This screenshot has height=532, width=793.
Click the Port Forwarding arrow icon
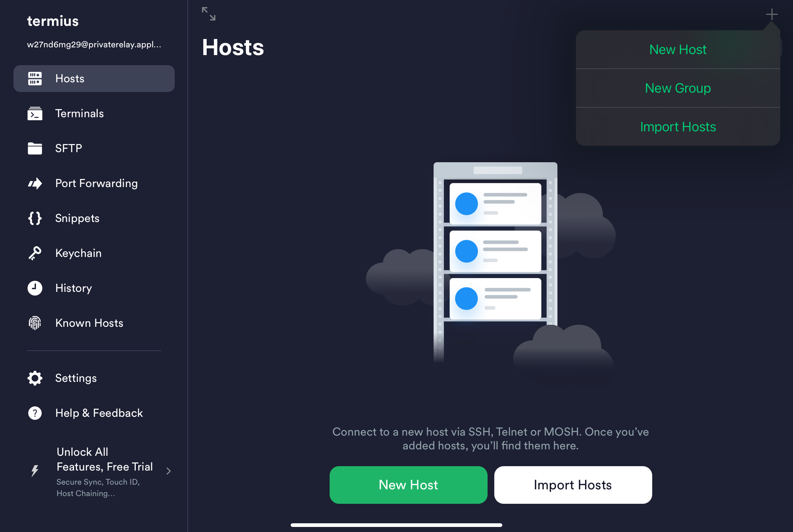tap(35, 184)
